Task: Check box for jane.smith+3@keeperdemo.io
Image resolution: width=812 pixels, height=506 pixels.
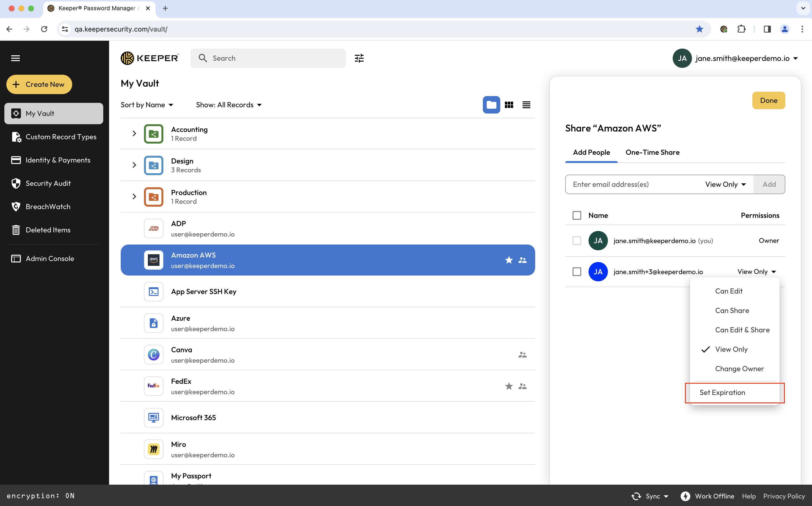Action: click(x=577, y=272)
